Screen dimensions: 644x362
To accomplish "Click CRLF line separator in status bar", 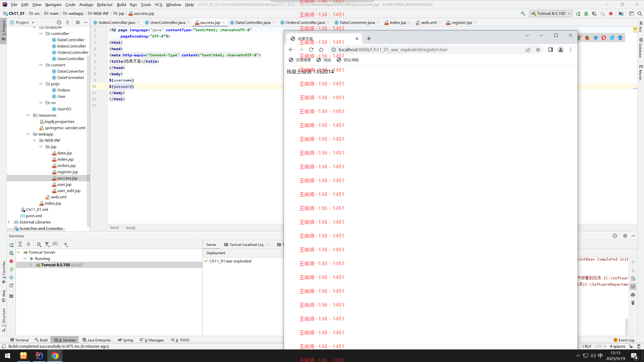I will pyautogui.click(x=587, y=346).
